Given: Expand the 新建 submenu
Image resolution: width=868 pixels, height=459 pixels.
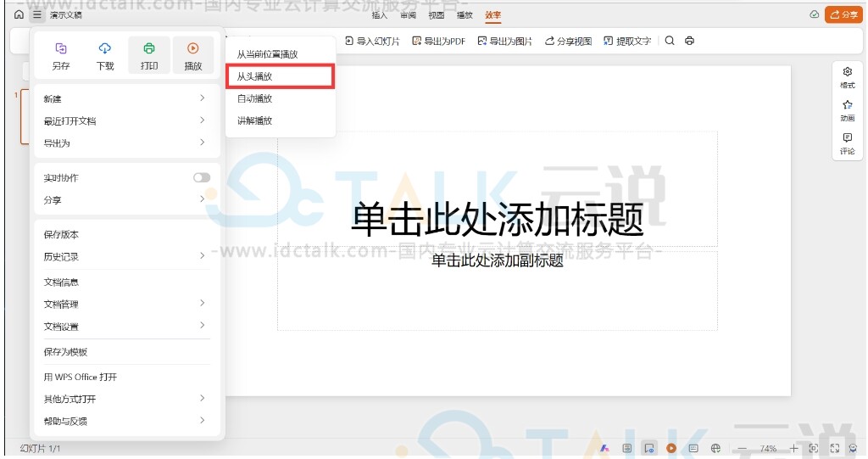Looking at the screenshot, I should point(127,98).
